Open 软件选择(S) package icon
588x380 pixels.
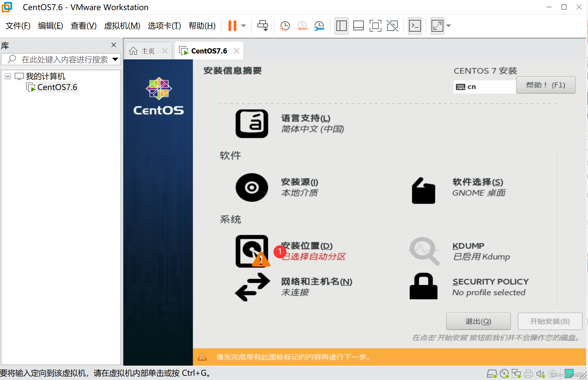[x=423, y=190]
